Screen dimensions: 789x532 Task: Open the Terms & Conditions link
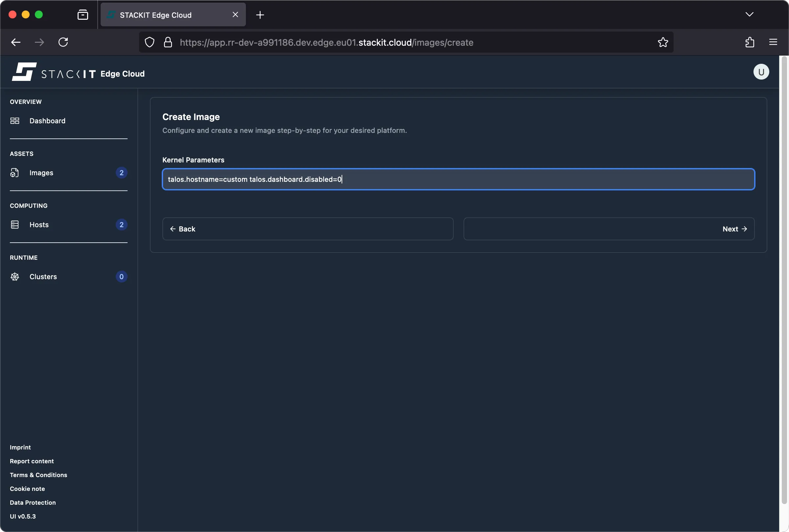click(x=38, y=475)
